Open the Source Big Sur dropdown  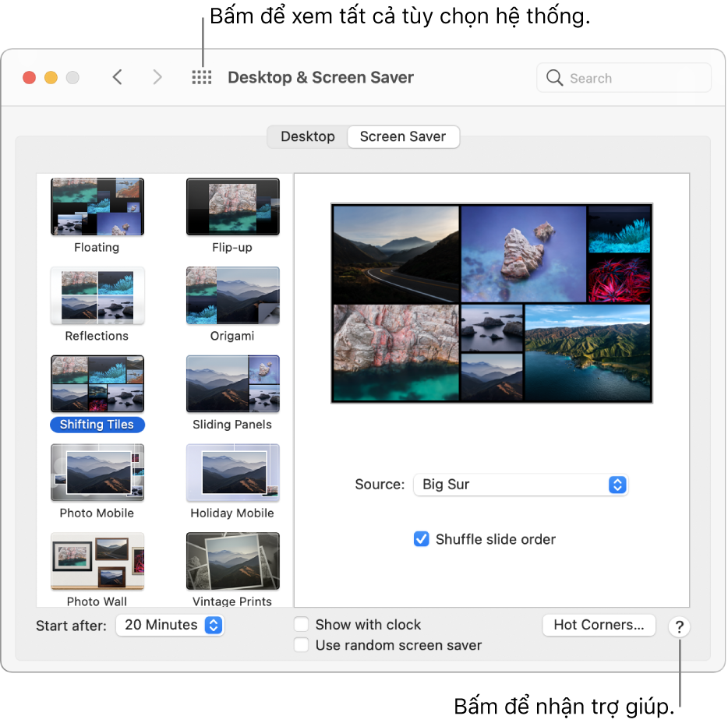521,485
